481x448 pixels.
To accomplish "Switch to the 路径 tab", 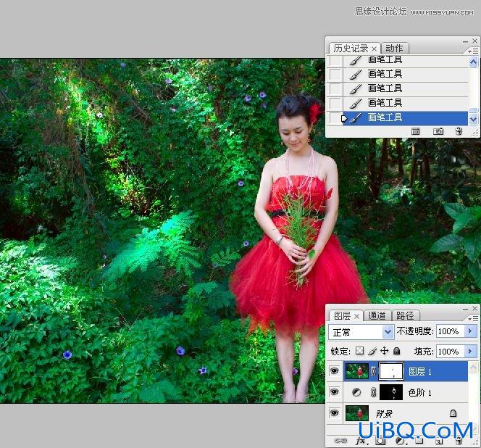I will coord(405,315).
